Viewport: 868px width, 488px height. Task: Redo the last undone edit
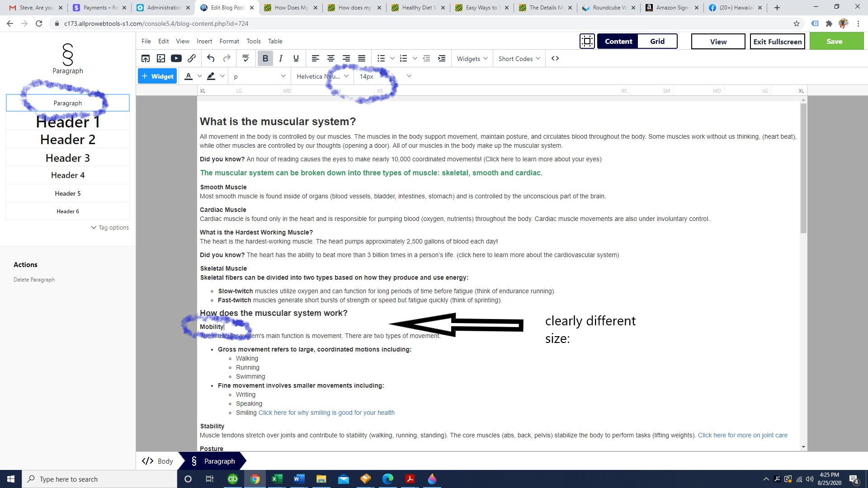(227, 58)
